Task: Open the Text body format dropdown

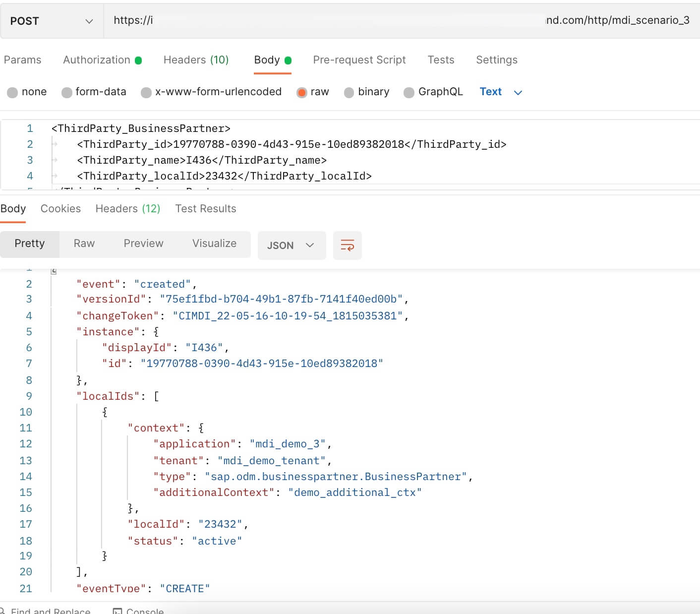Action: 501,92
